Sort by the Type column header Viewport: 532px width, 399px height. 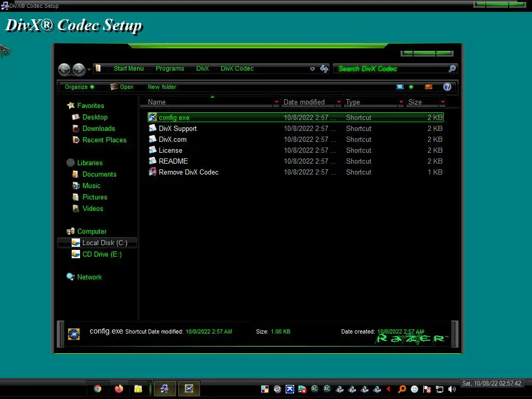click(x=371, y=102)
